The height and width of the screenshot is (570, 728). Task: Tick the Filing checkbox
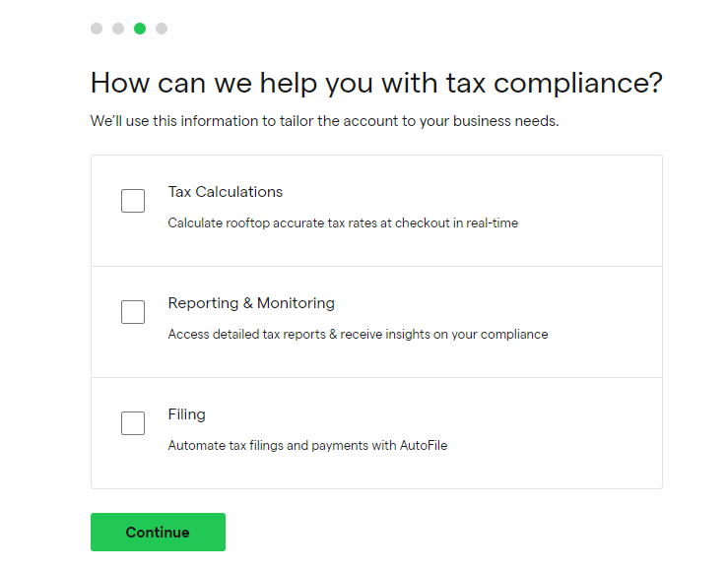(x=133, y=423)
